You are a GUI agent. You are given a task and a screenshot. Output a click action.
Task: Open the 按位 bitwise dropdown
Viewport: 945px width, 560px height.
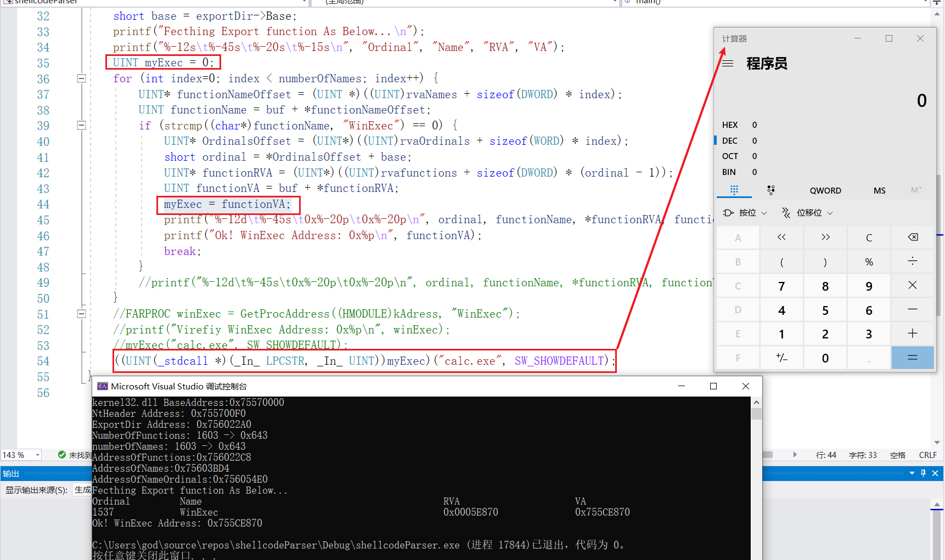tap(745, 213)
